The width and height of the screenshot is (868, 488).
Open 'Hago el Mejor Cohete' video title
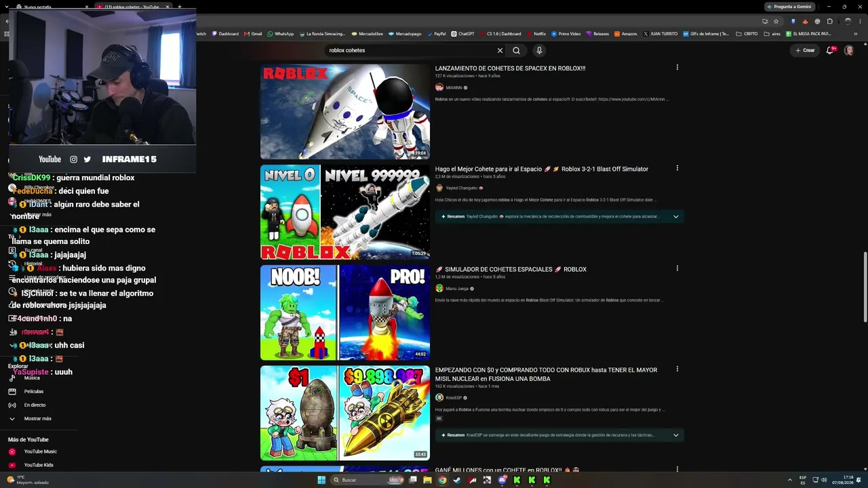tap(542, 169)
